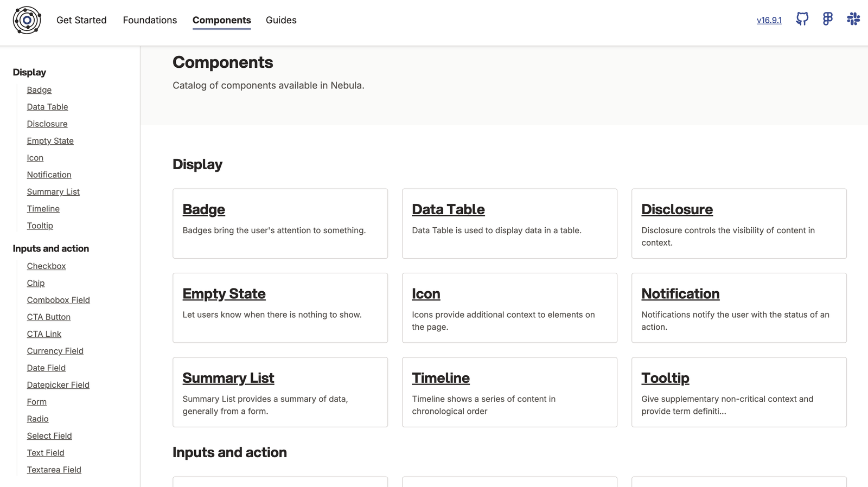The height and width of the screenshot is (487, 868).
Task: Click 'Disclosure controls the visibility' description
Action: pyautogui.click(x=728, y=236)
